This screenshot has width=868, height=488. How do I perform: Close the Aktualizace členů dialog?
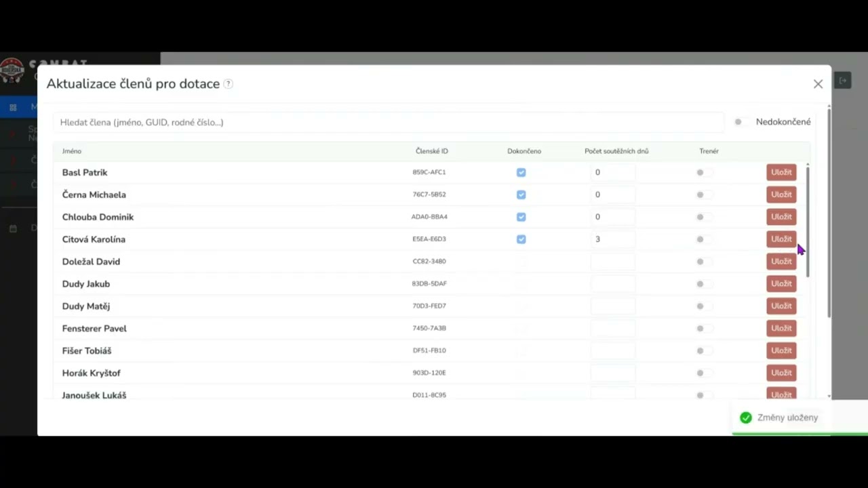[x=818, y=84]
